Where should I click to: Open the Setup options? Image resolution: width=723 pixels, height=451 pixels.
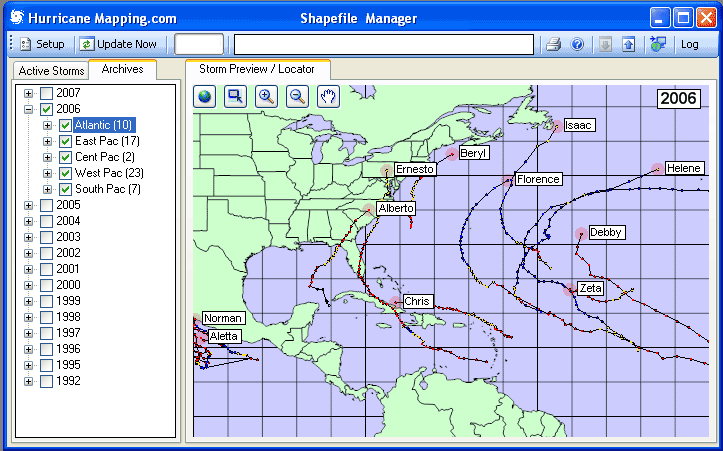(42, 44)
